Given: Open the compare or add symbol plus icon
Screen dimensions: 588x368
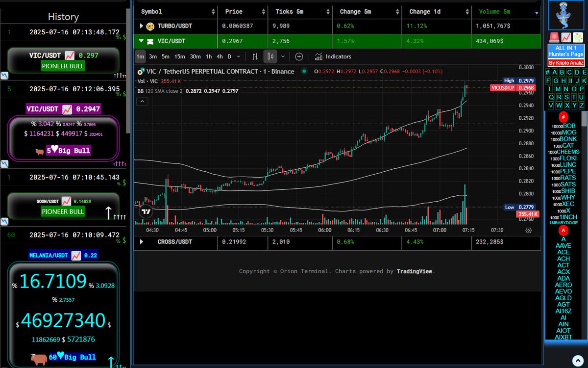Looking at the screenshot, I should [x=299, y=56].
